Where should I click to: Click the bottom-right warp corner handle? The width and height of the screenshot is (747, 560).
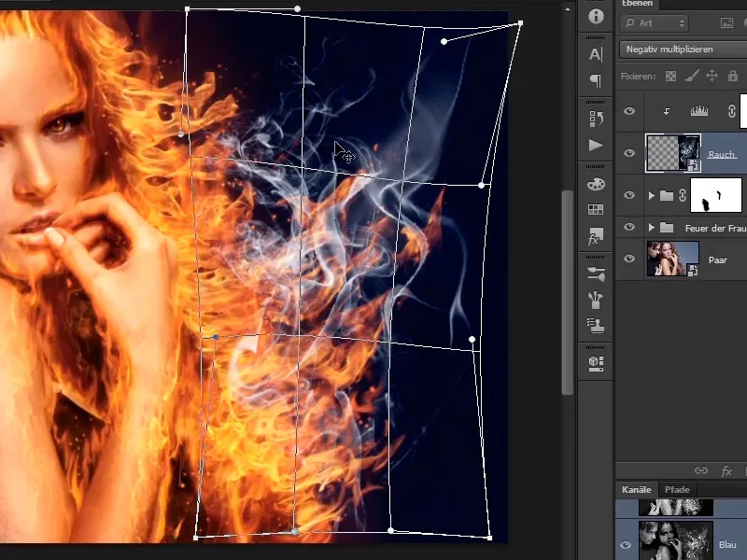click(489, 538)
